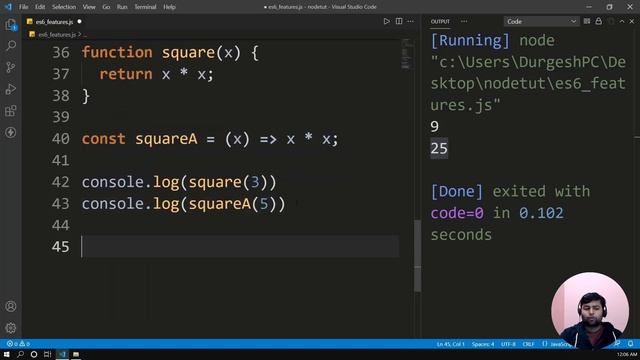Open File Explorer from the taskbar
The height and width of the screenshot is (360, 640).
coord(76,354)
